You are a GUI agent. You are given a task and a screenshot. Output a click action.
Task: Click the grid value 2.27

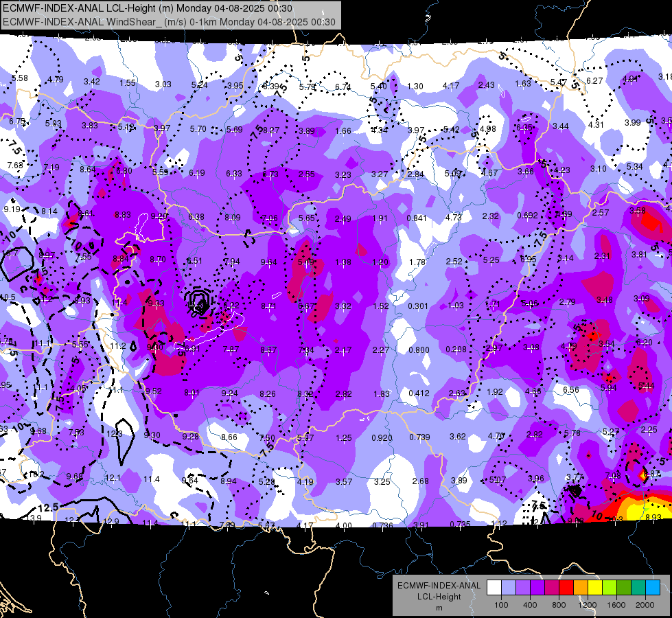tap(380, 350)
